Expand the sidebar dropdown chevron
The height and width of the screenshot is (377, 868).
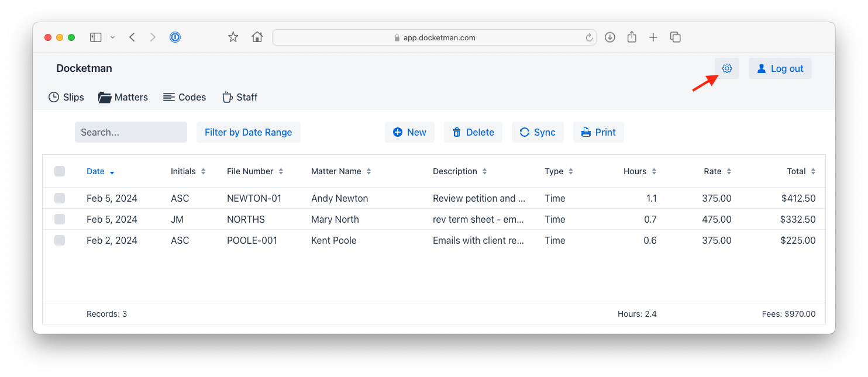click(112, 37)
